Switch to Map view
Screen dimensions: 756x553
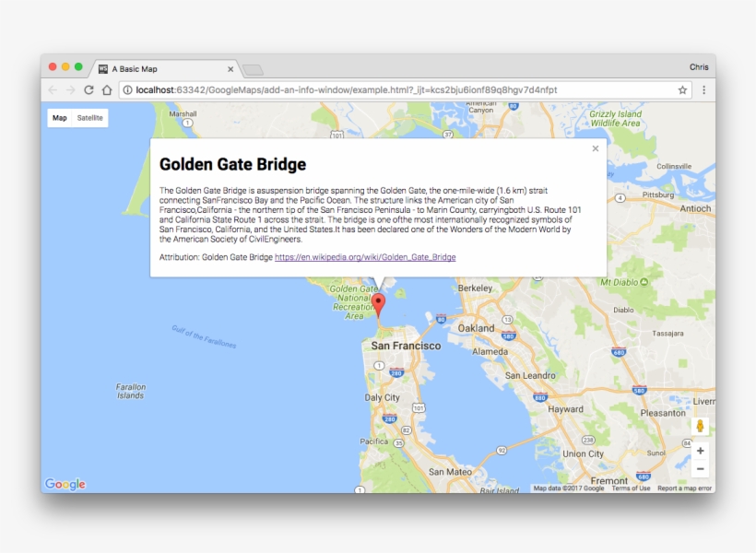[59, 117]
